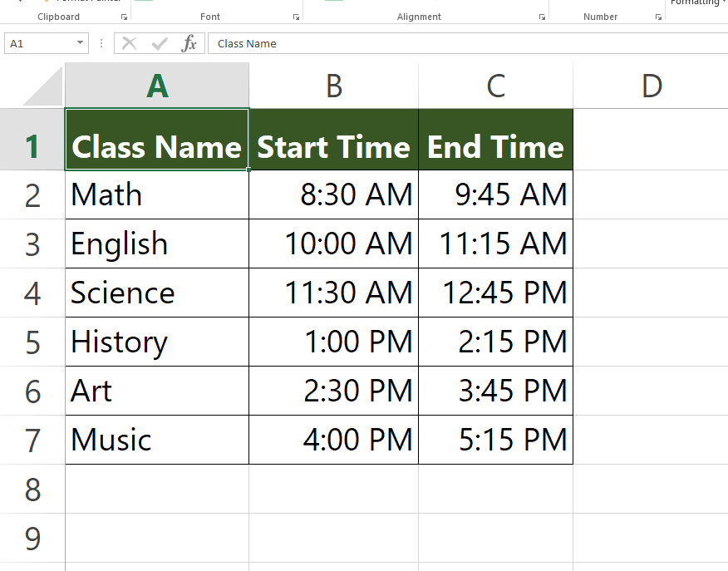Screen dimensions: 728x571
Task: Select column C header
Action: (x=495, y=85)
